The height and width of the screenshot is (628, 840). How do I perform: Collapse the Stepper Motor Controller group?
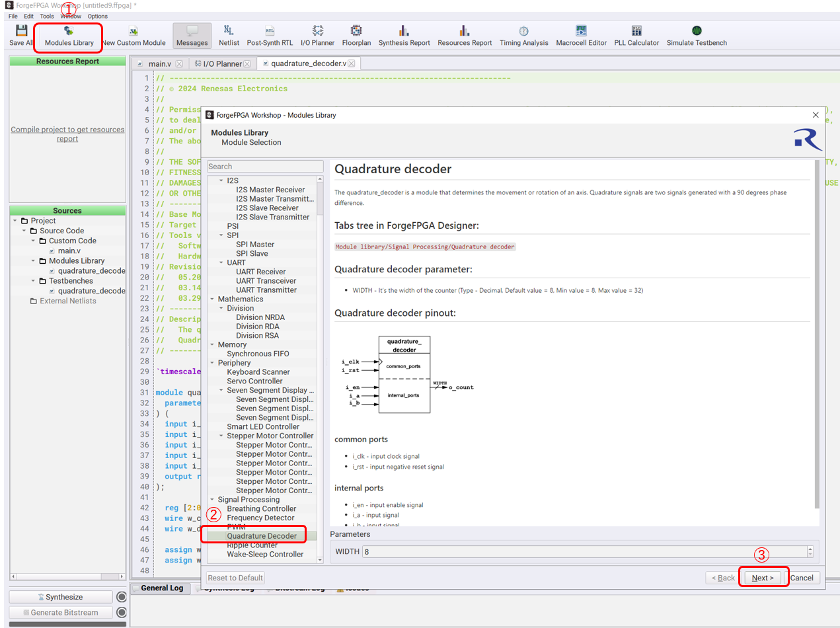click(221, 436)
